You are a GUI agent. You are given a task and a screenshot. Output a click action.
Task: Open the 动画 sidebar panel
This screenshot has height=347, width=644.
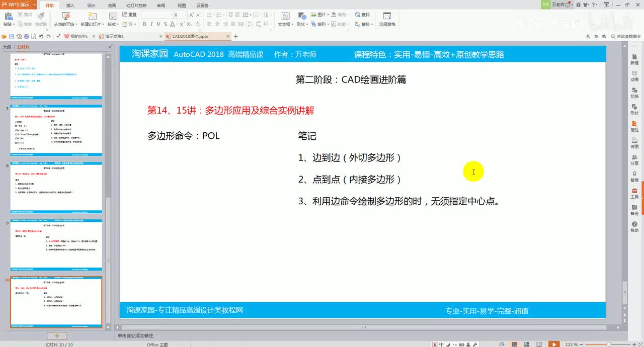pos(634,76)
